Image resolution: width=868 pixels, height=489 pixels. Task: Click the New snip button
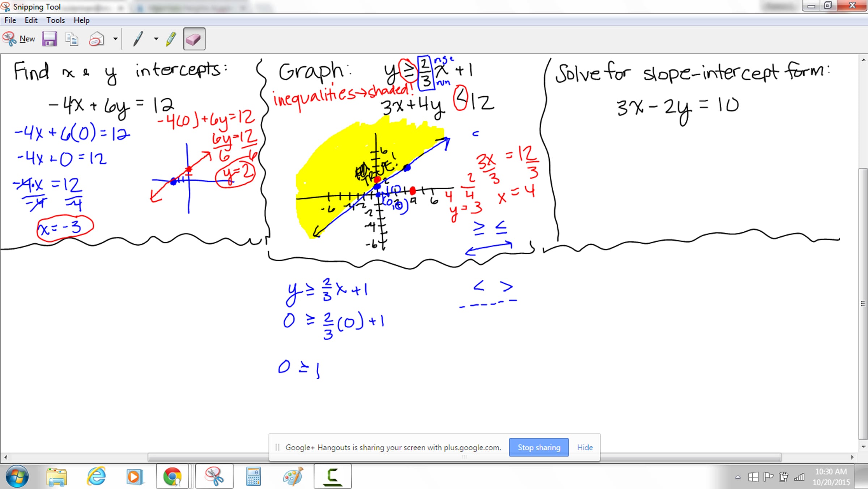pyautogui.click(x=19, y=39)
